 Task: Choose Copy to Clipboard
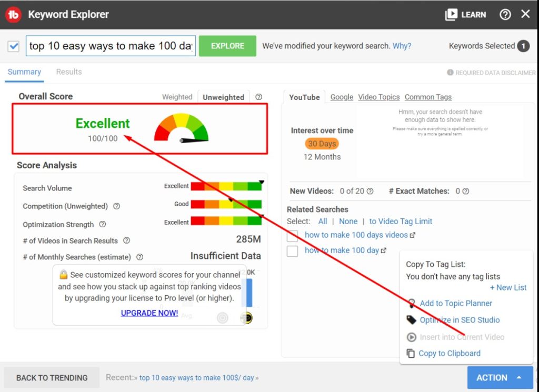pos(444,354)
